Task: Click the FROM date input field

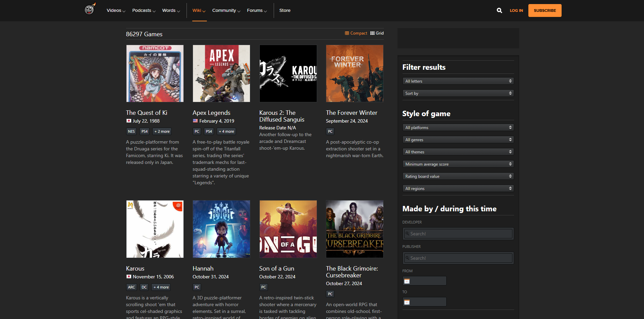Action: coord(425,281)
